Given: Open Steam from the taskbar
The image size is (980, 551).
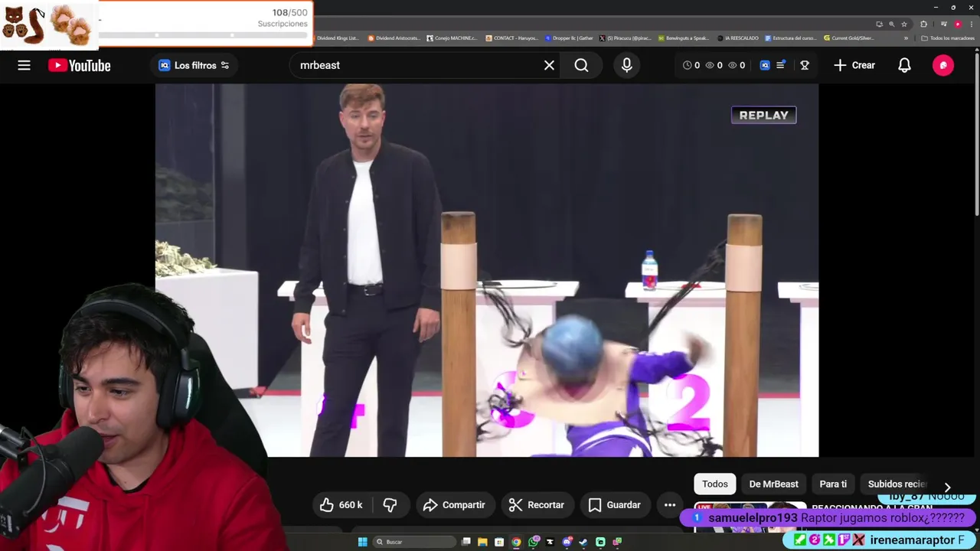Looking at the screenshot, I should (x=583, y=542).
